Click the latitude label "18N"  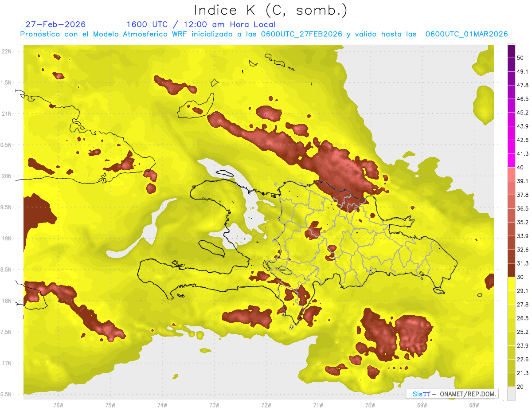point(7,301)
